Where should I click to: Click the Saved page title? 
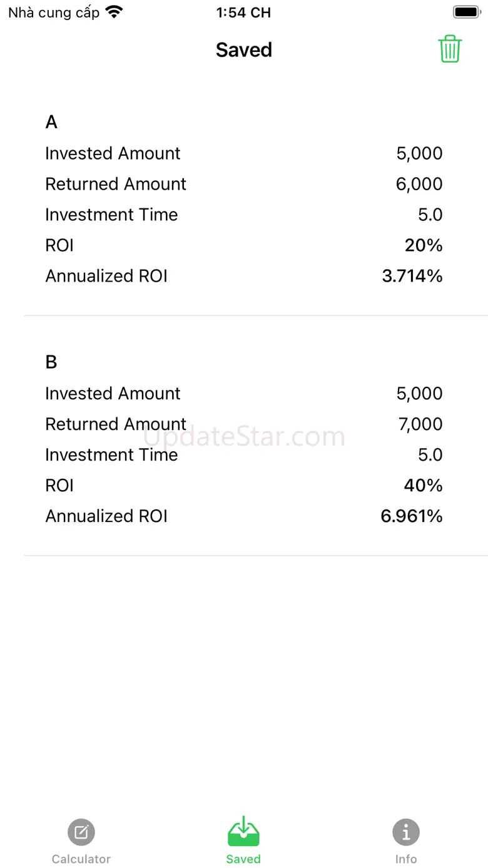point(244,50)
